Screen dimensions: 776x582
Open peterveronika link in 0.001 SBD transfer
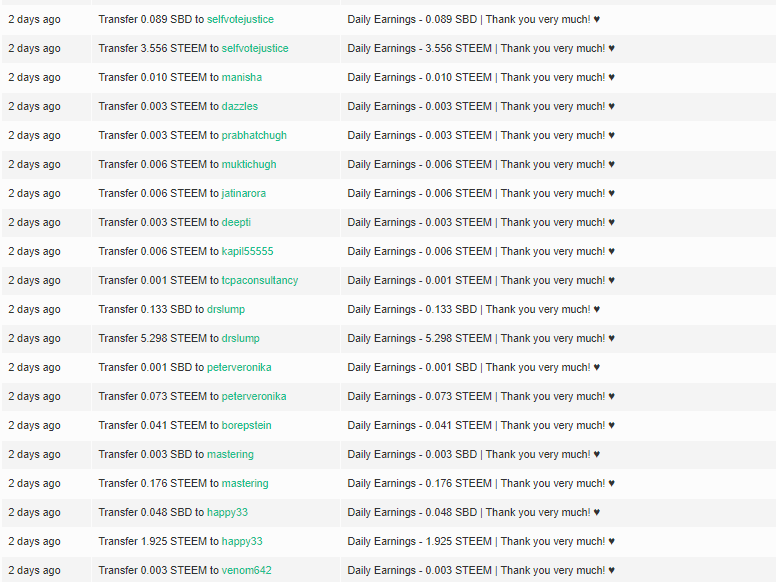pyautogui.click(x=239, y=367)
